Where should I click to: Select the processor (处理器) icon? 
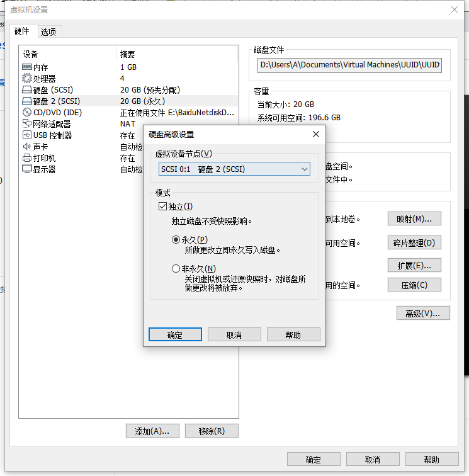[27, 79]
